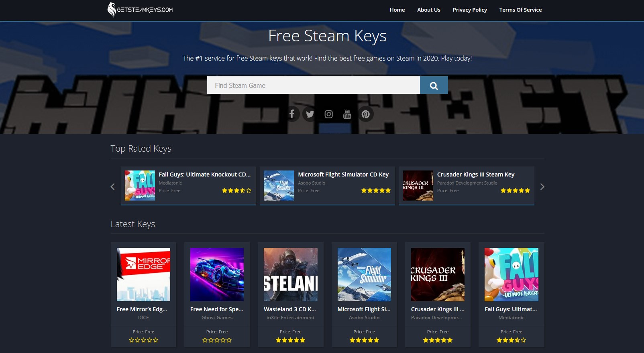The width and height of the screenshot is (644, 353).
Task: Click the Latest Keys heading
Action: click(x=133, y=224)
